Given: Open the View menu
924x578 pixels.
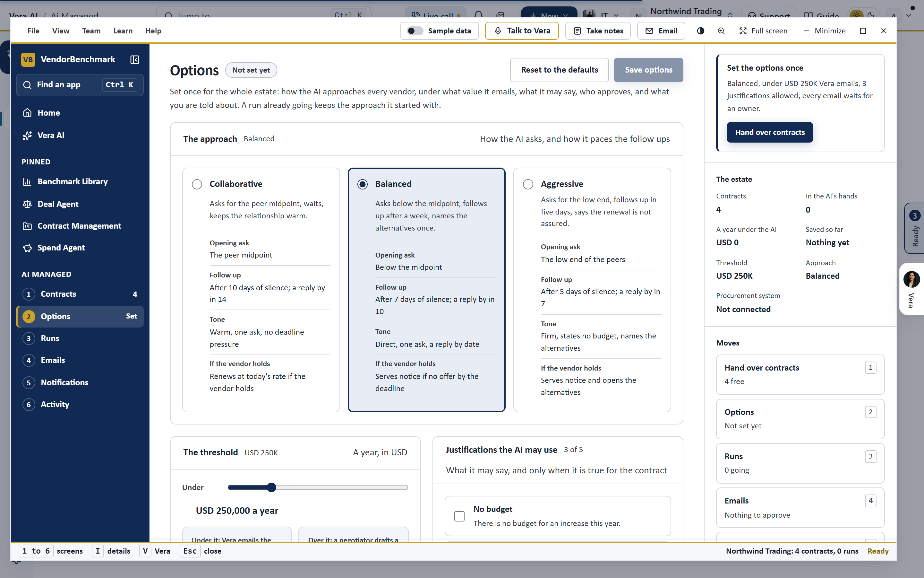Looking at the screenshot, I should click(61, 31).
